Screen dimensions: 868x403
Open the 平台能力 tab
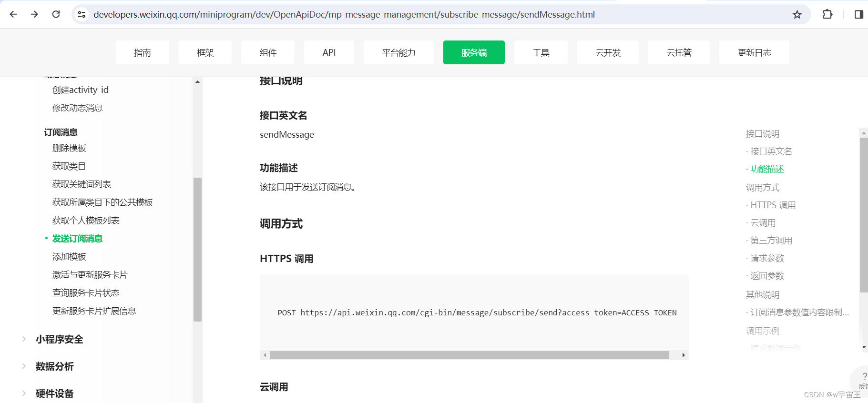[398, 52]
